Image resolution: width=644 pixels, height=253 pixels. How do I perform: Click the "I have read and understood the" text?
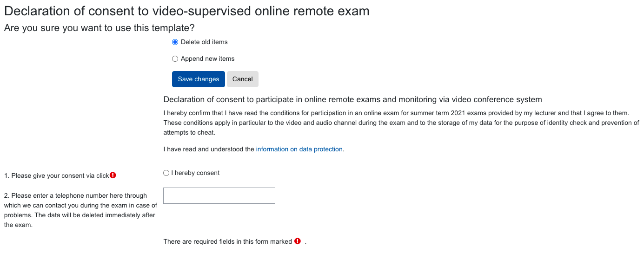click(209, 149)
